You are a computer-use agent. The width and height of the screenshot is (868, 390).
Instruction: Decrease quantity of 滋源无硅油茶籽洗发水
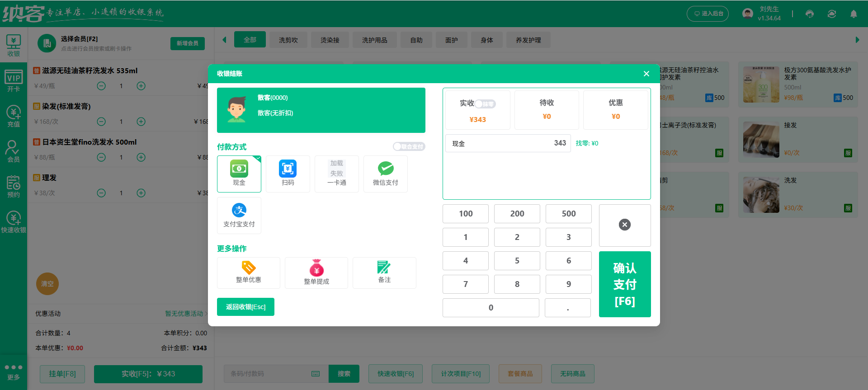point(101,86)
